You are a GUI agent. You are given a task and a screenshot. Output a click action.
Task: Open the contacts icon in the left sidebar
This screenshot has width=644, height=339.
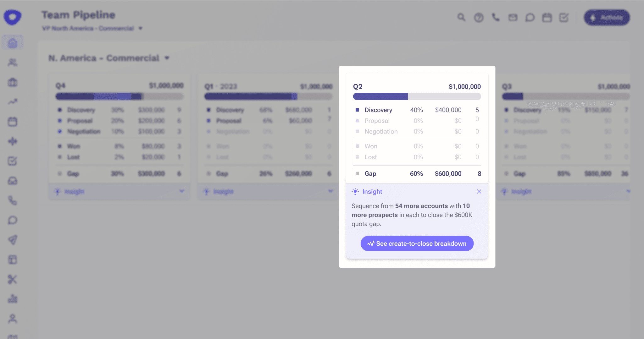click(x=12, y=63)
